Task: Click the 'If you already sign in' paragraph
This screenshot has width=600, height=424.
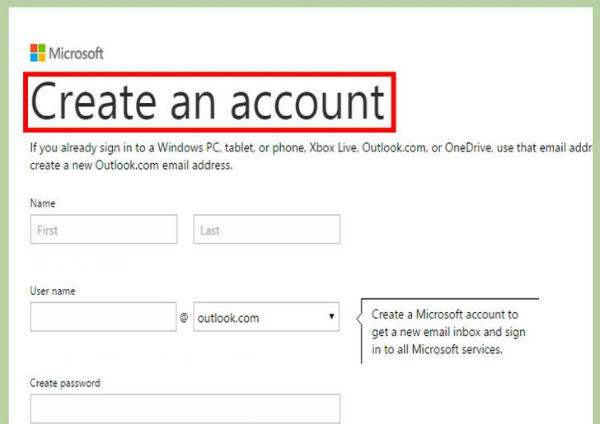Action: pyautogui.click(x=311, y=157)
